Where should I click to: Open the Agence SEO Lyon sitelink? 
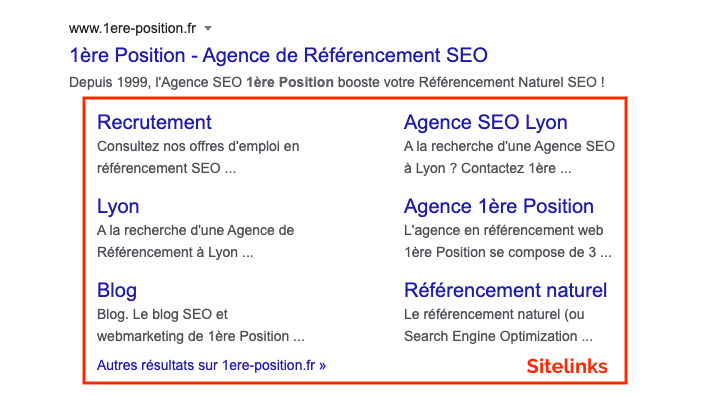(x=485, y=122)
